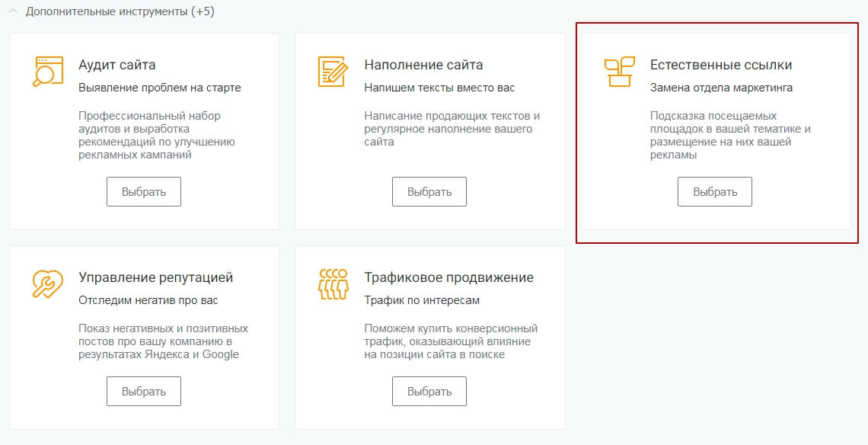This screenshot has height=445, width=868.
Task: Click subtitle Отследим негатив про вас
Action: point(148,300)
